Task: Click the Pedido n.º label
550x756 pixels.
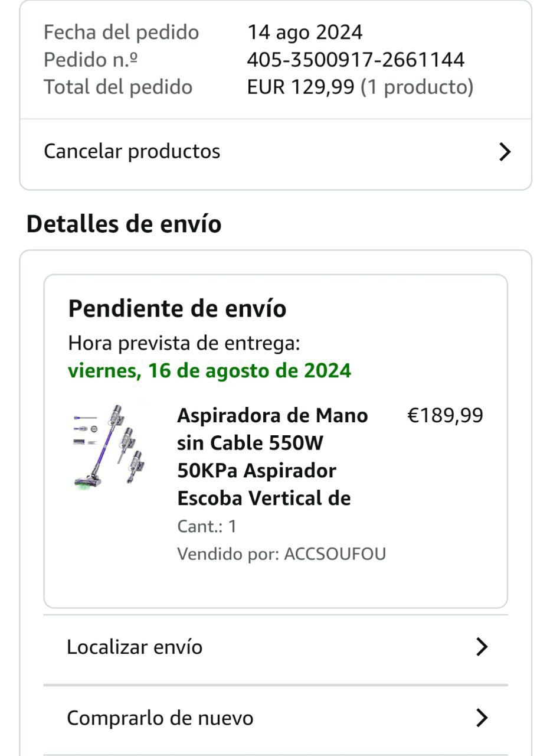Action: 91,60
